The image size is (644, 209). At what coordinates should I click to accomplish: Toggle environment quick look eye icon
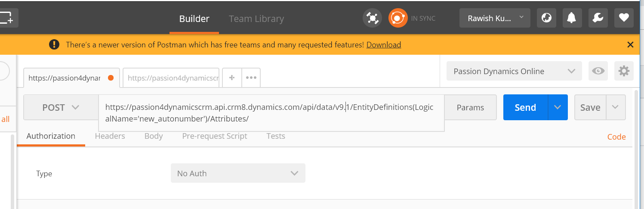598,71
